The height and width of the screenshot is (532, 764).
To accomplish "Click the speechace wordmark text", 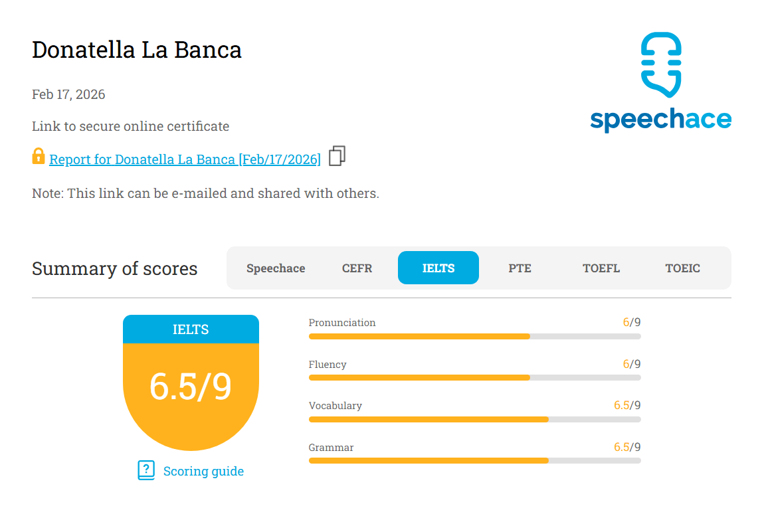I will [660, 120].
